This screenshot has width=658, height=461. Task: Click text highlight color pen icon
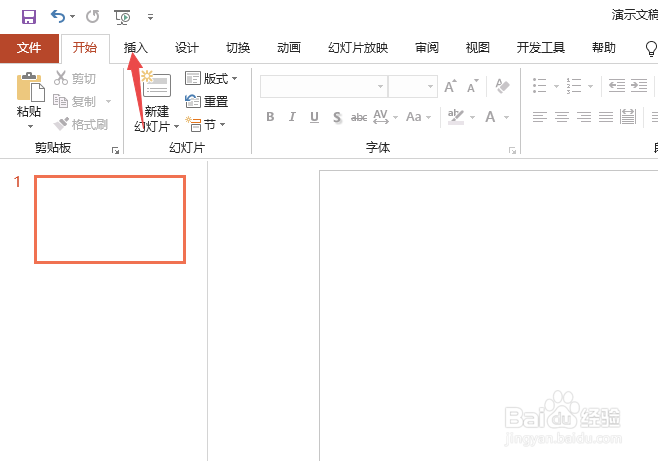(x=456, y=117)
